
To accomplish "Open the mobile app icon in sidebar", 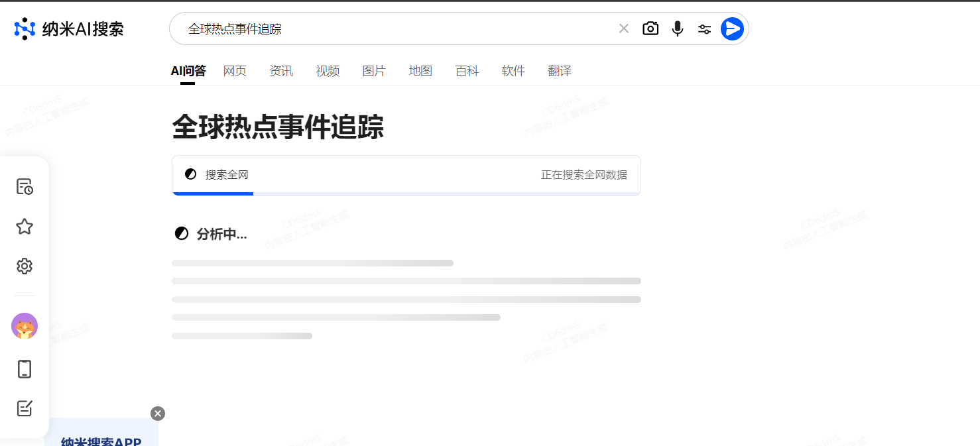I will 24,369.
